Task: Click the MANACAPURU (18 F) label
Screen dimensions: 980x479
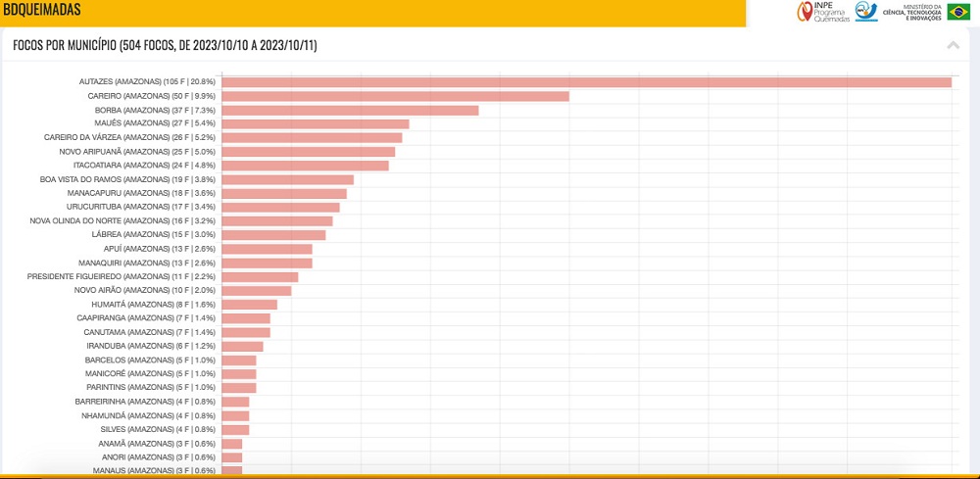Action: click(x=141, y=193)
